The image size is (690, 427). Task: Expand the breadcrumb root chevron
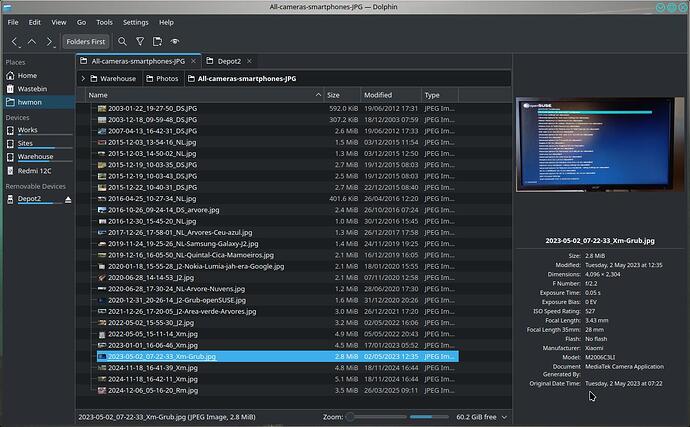(83, 78)
